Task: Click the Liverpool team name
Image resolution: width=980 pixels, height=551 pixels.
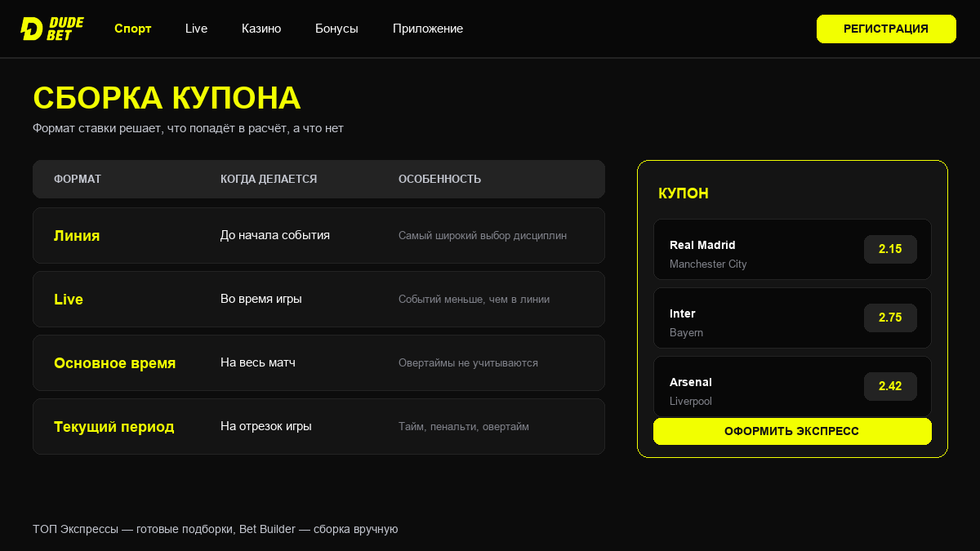Action: (691, 402)
